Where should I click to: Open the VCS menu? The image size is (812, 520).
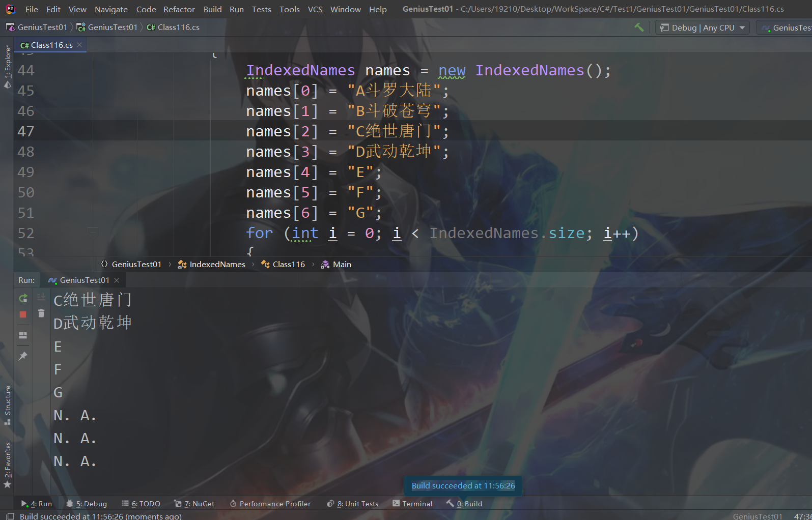[x=315, y=9]
